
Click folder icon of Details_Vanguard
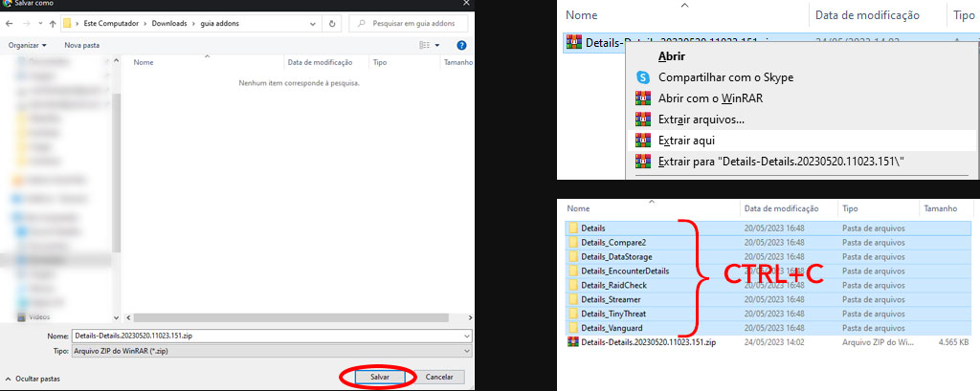573,328
